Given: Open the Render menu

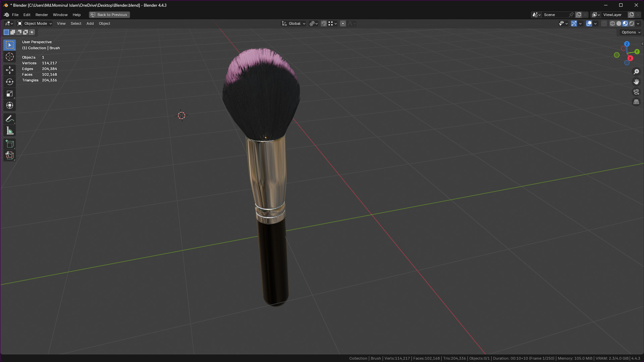Looking at the screenshot, I should pos(42,15).
